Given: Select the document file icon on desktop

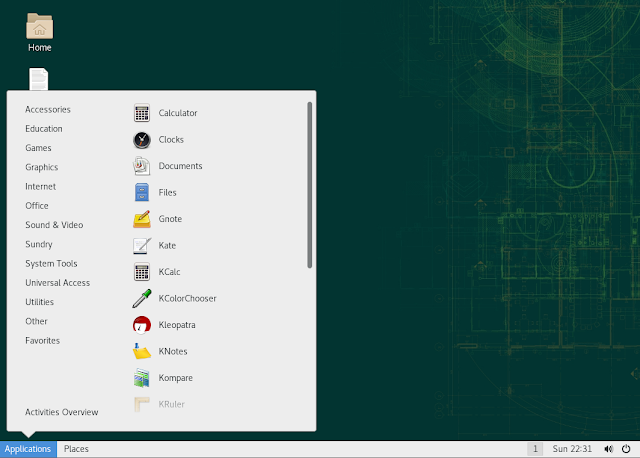Looking at the screenshot, I should point(39,79).
